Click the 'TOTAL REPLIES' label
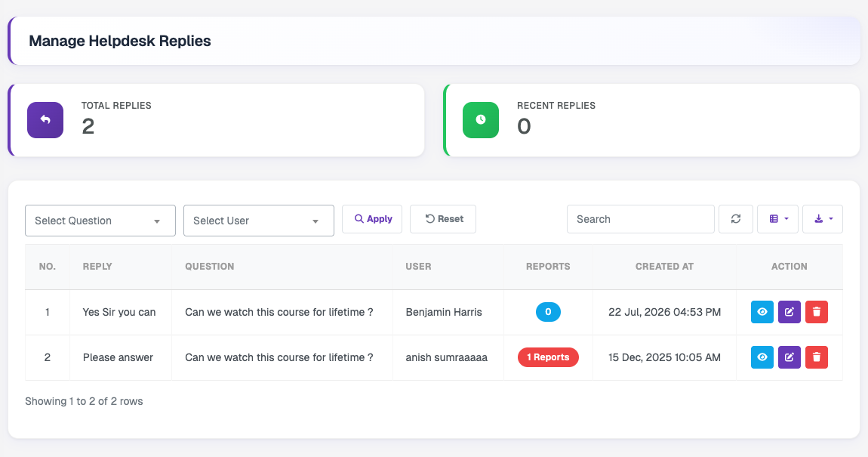868x457 pixels. 116,105
